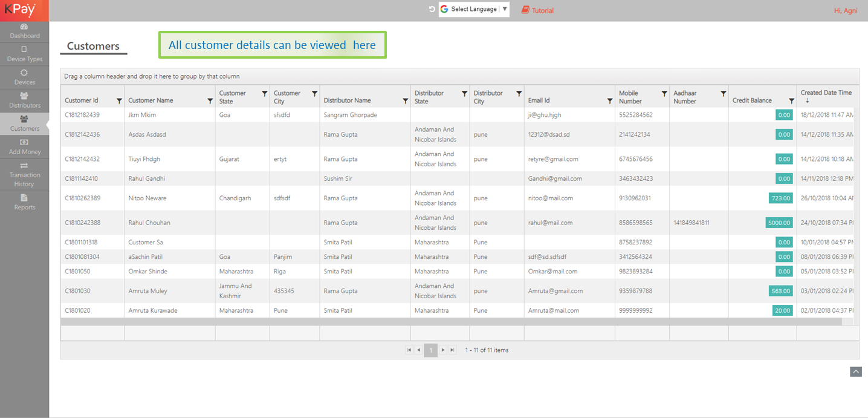The height and width of the screenshot is (418, 868).
Task: Click the Hi, Agni user link
Action: point(846,10)
